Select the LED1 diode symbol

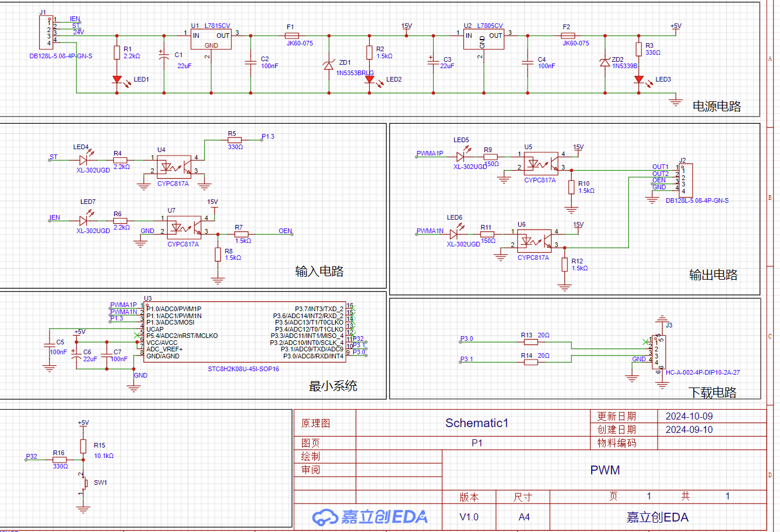(x=117, y=79)
